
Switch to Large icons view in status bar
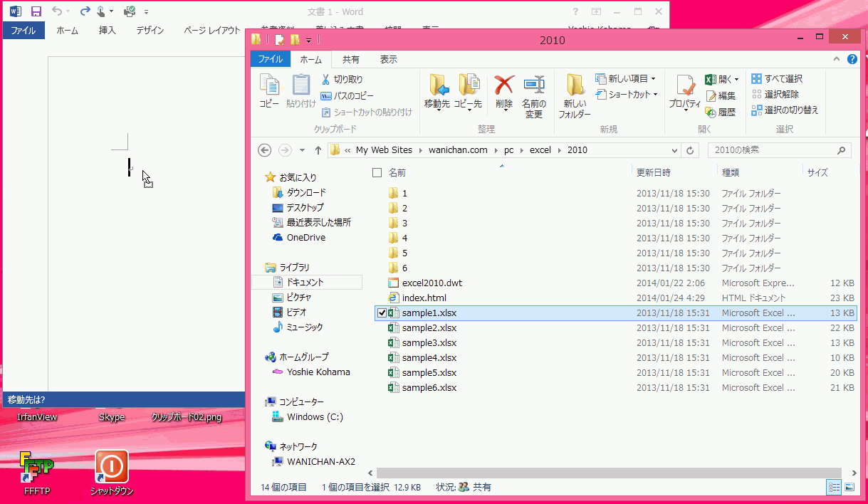point(849,488)
